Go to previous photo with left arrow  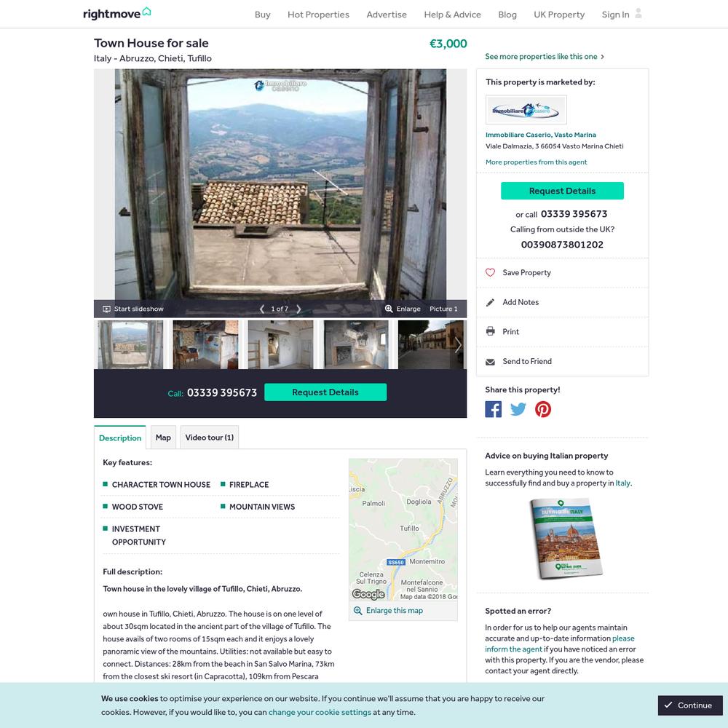(262, 309)
